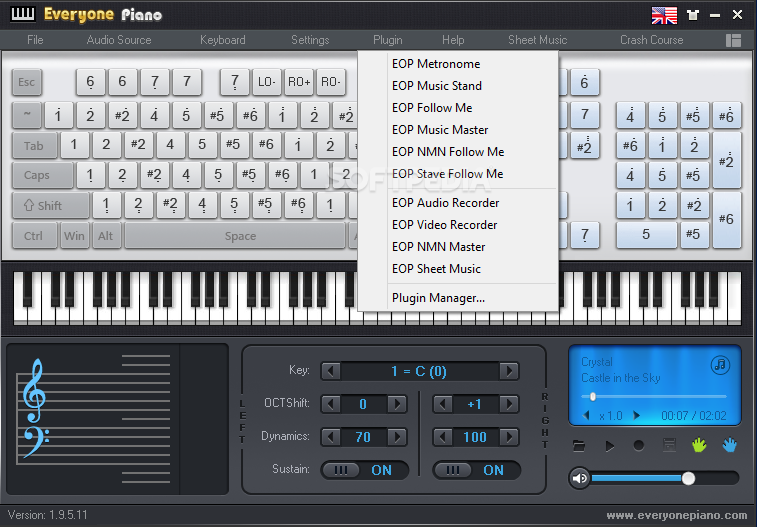Toggle right hand Sustain ON switch
Viewport: 757px width, 527px height.
pyautogui.click(x=477, y=470)
